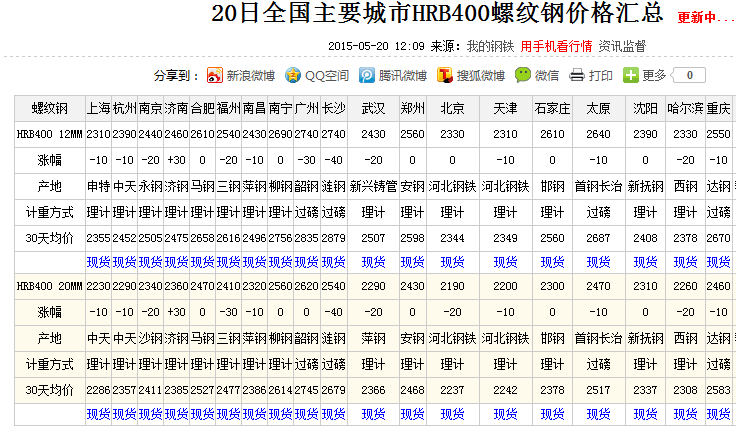The height and width of the screenshot is (427, 736).
Task: Open 现货 link under 石家庄 12MM section
Action: click(552, 262)
